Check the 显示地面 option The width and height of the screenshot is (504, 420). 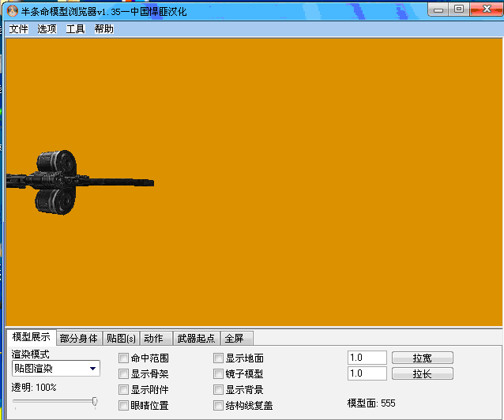click(x=219, y=358)
